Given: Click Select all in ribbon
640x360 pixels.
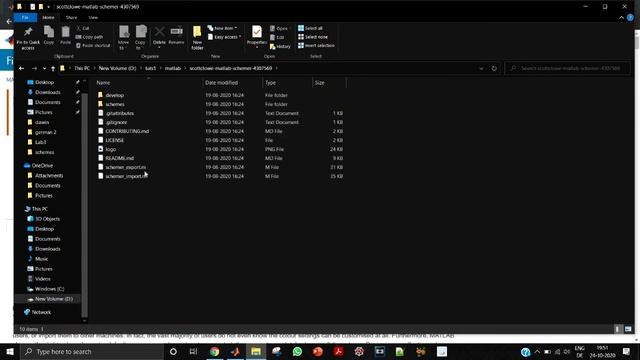Looking at the screenshot, I should tap(310, 28).
